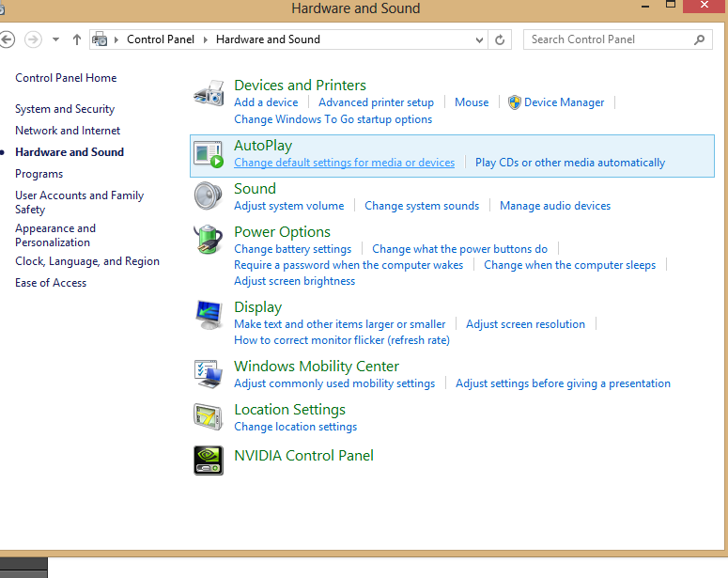
Task: Click the Location Settings heading
Action: [289, 410]
